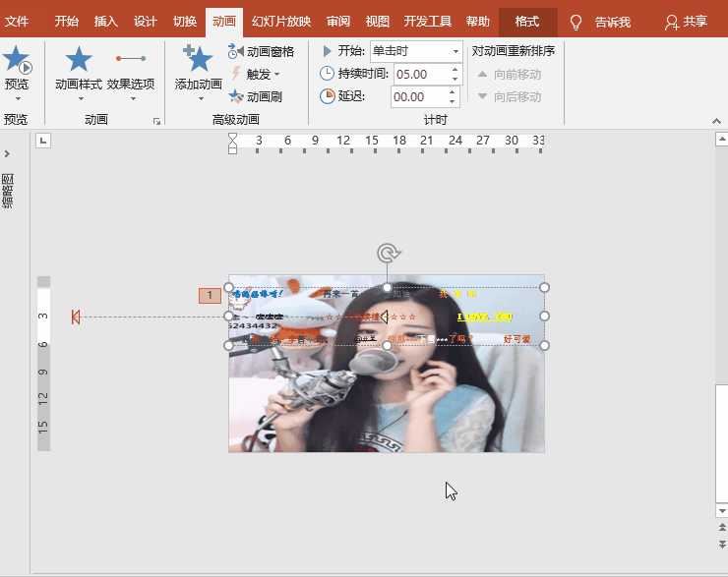728x577 pixels.
Task: Click the Share (共享) person icon
Action: pos(671,22)
